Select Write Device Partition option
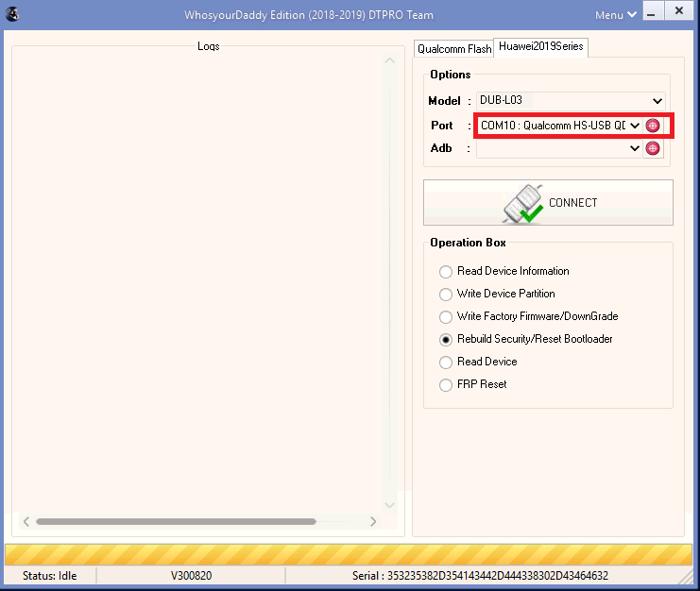 [497, 294]
